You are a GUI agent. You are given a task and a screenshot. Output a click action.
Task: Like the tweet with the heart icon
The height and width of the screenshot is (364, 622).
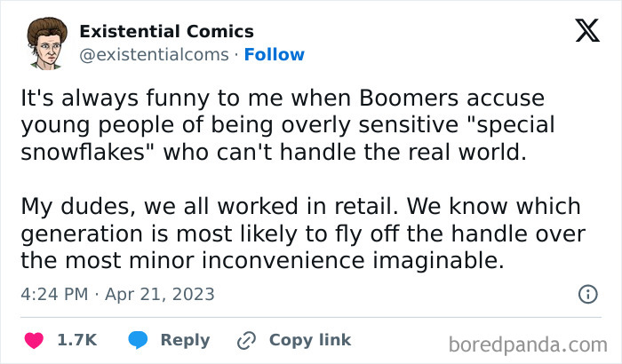point(34,340)
